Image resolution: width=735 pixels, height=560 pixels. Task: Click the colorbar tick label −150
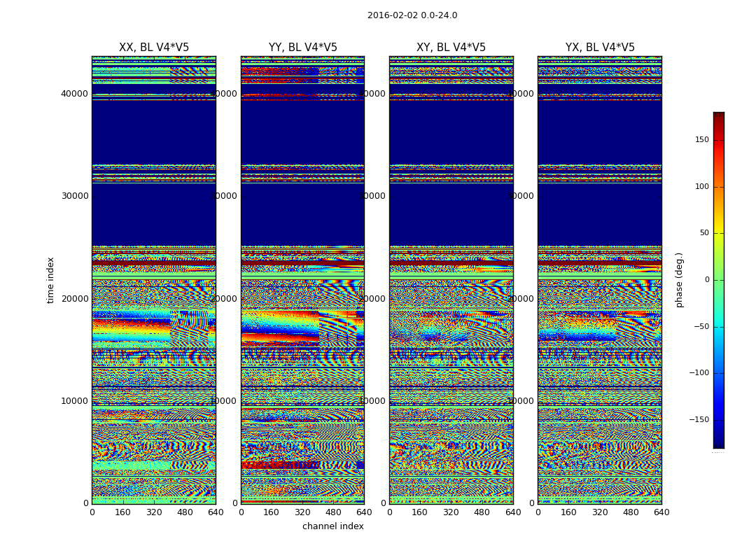(x=699, y=419)
